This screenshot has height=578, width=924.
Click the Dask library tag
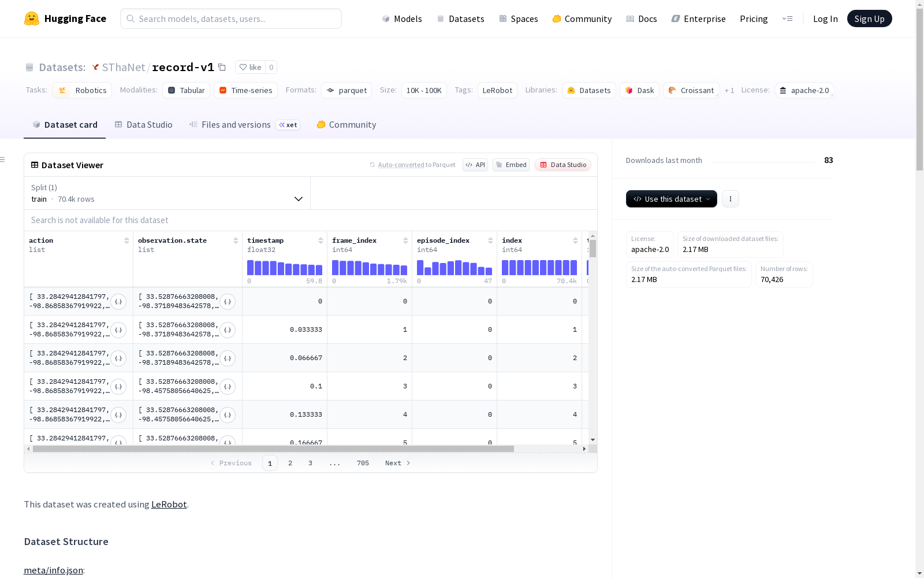(639, 90)
